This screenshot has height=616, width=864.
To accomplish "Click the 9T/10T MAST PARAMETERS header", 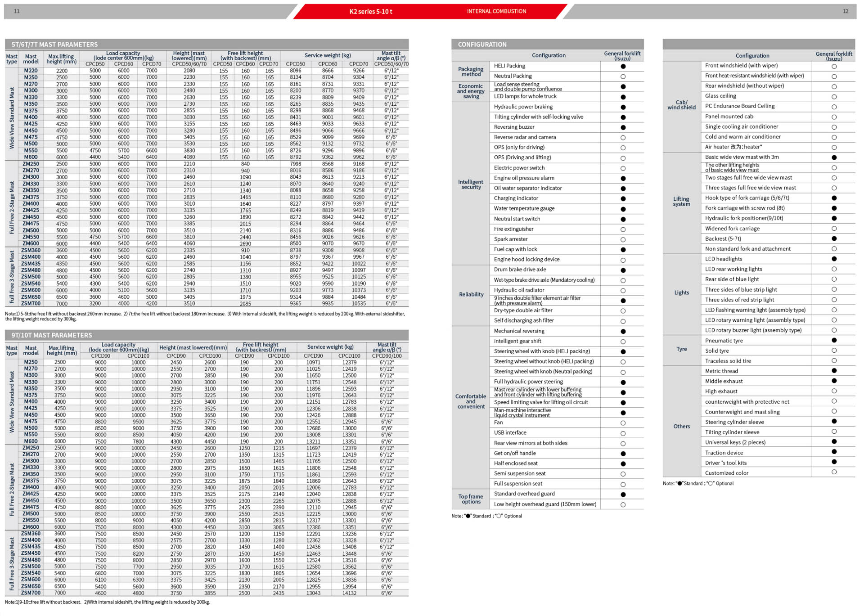I will tap(52, 335).
